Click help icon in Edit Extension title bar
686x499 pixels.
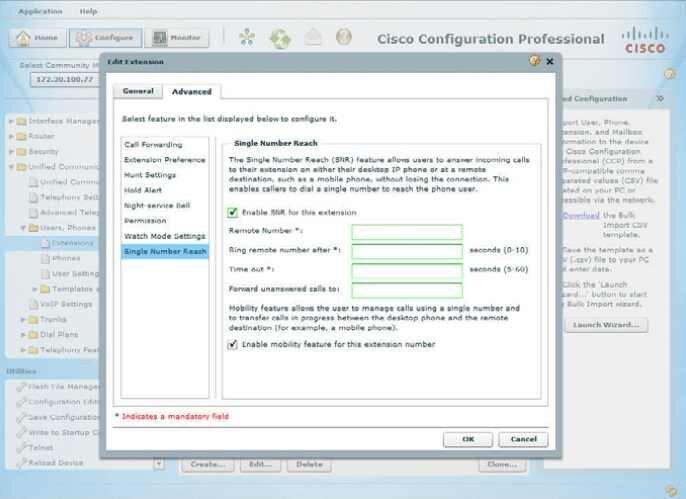click(534, 60)
